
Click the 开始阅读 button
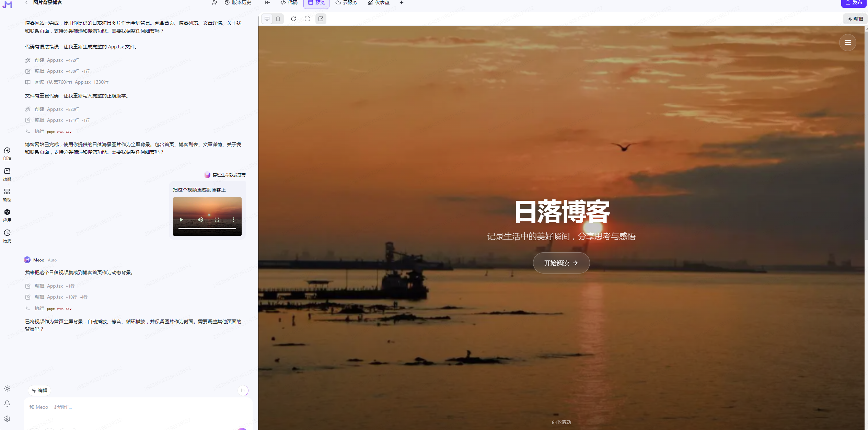pos(561,263)
